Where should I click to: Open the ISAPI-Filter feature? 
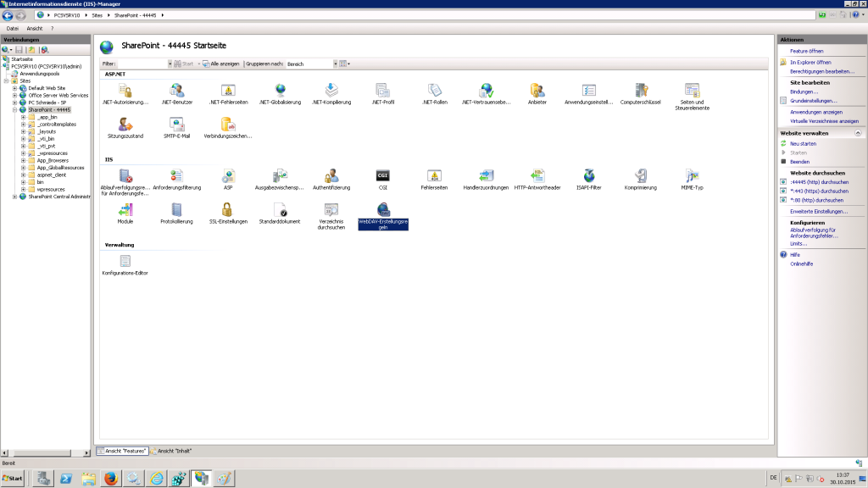[588, 180]
